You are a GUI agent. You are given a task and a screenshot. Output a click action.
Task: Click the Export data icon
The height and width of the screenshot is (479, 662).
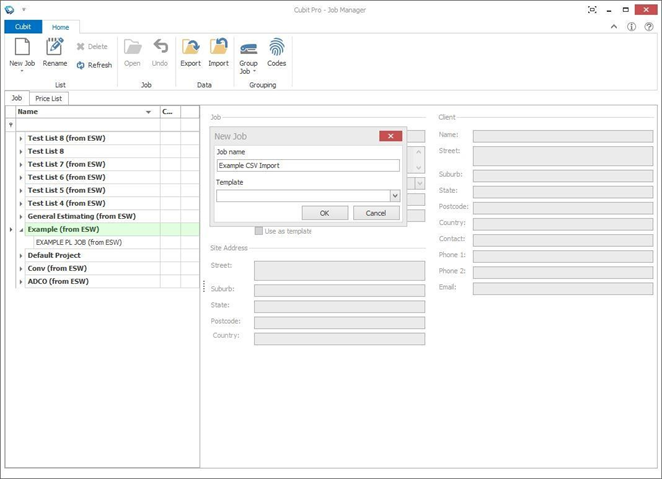(x=190, y=47)
